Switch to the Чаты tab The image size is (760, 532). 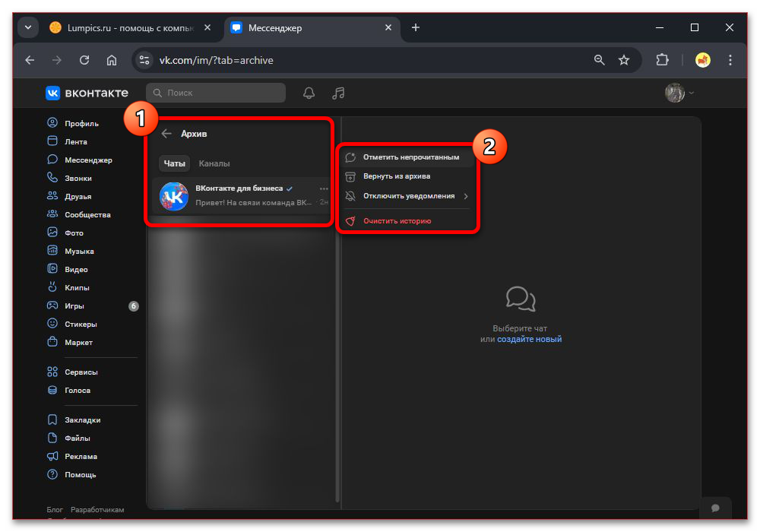pyautogui.click(x=175, y=163)
